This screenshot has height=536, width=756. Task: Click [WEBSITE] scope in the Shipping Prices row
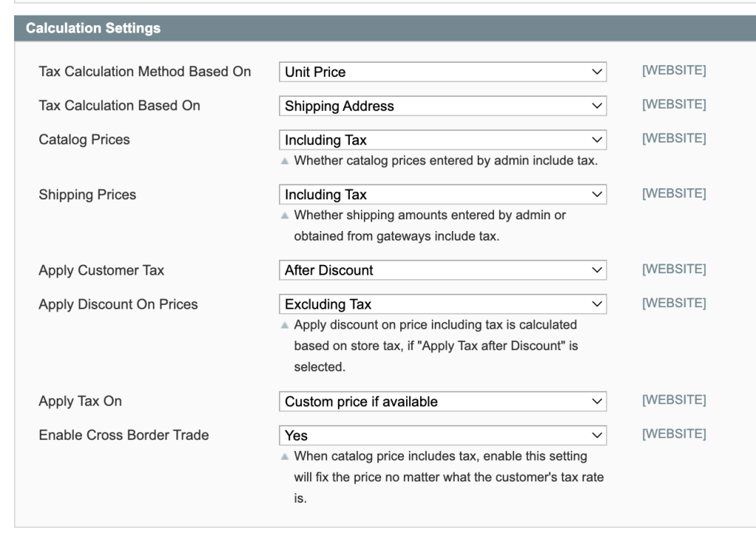[x=674, y=193]
